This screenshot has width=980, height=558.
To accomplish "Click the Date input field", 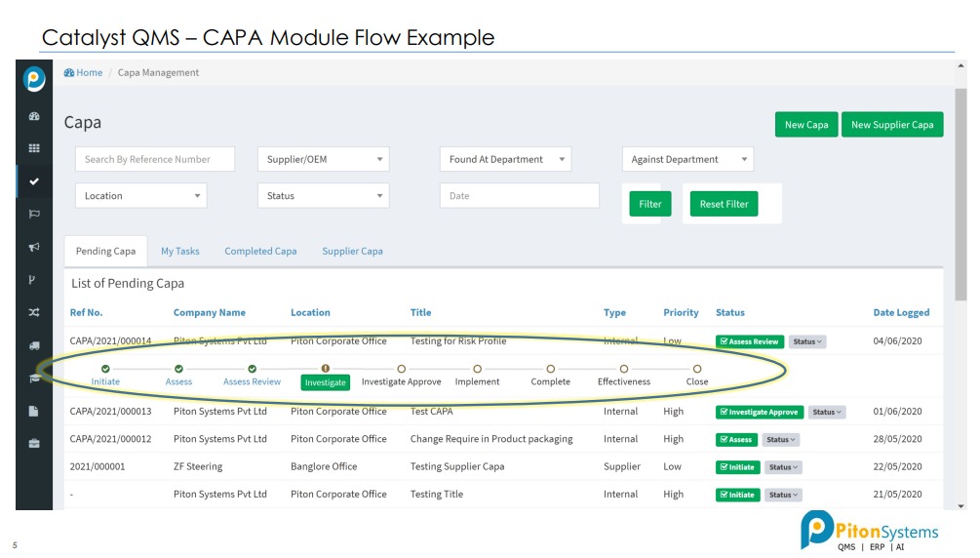I will 520,196.
